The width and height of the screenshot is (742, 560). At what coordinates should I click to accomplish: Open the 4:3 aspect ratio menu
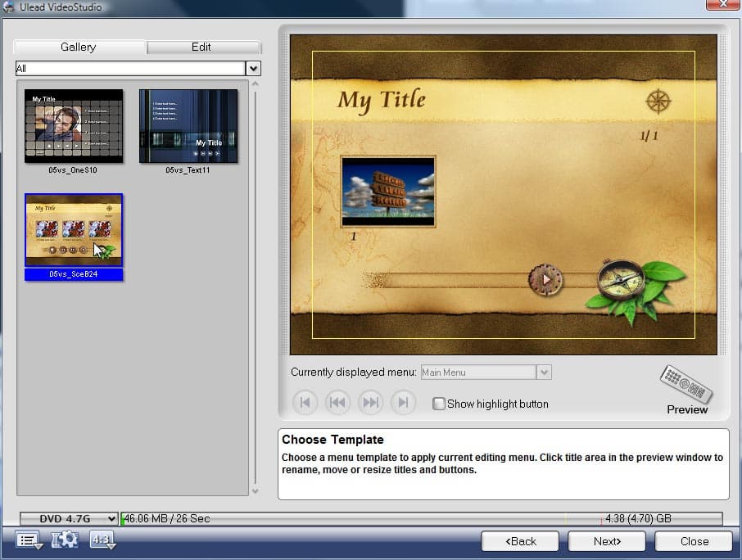click(102, 540)
